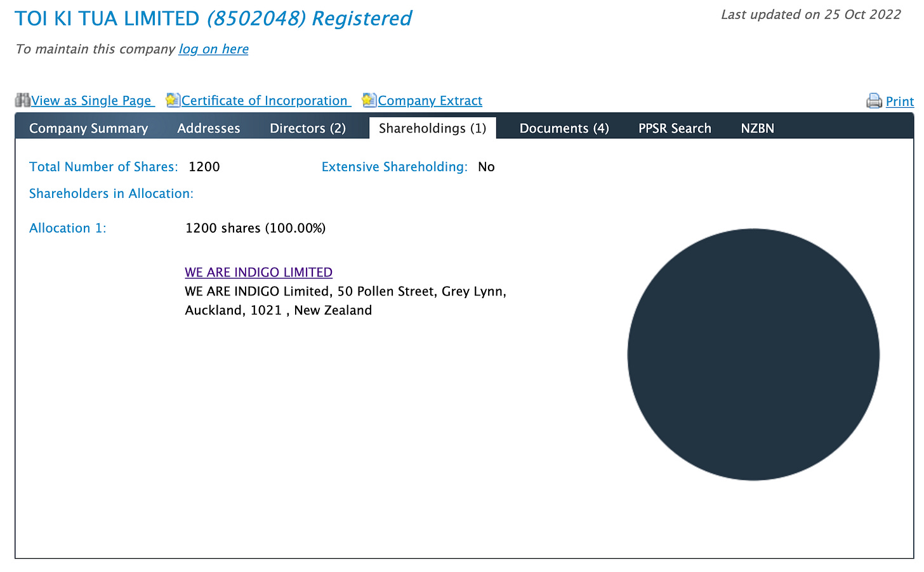Open the Directors (2) tab
The image size is (924, 572).
point(308,128)
